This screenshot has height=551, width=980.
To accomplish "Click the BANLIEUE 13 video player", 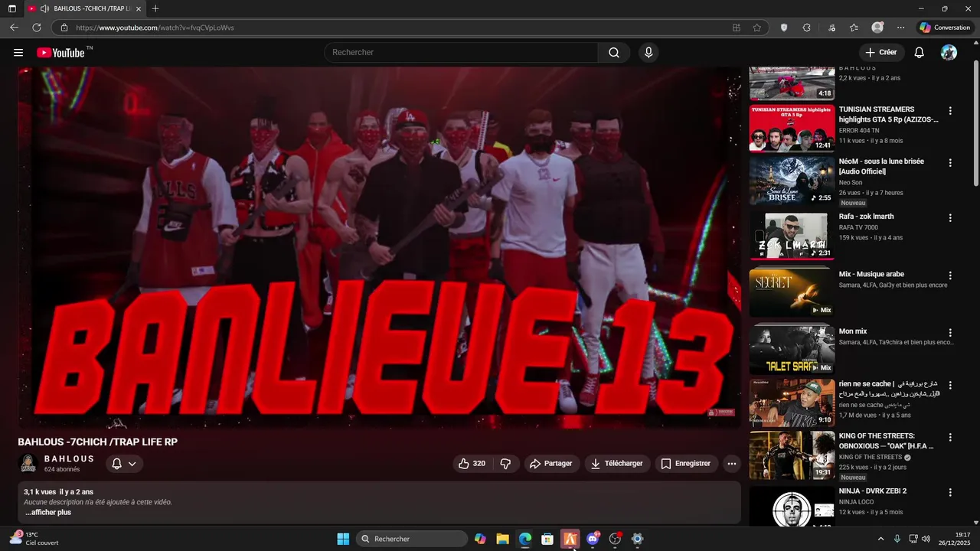I will (x=380, y=247).
